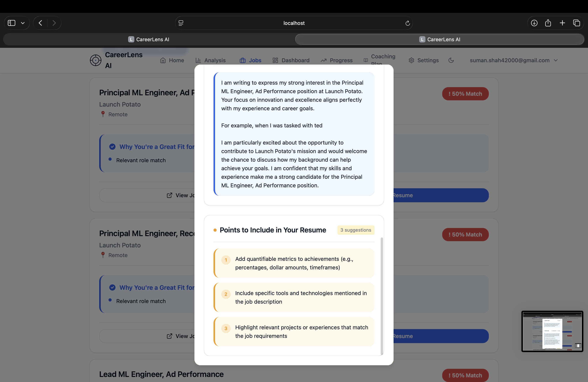Reload page using refresh icon
This screenshot has height=382, width=588.
point(407,23)
